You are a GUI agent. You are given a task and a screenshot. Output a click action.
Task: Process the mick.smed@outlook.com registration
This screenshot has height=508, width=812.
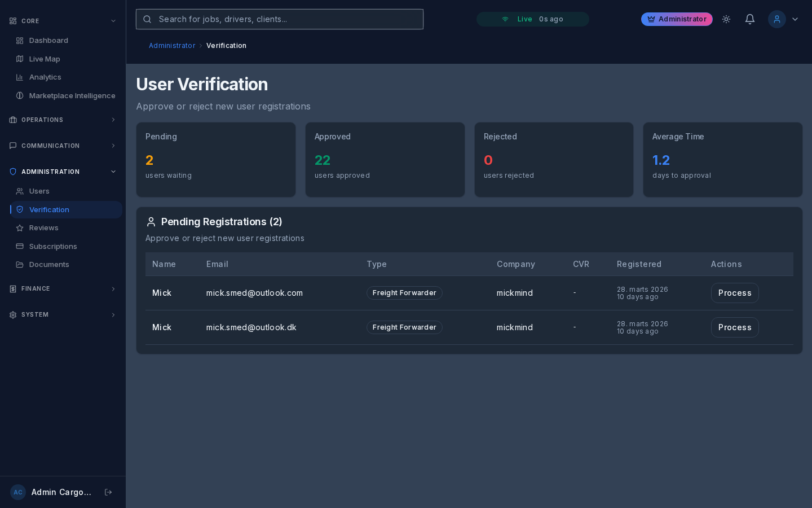(734, 293)
